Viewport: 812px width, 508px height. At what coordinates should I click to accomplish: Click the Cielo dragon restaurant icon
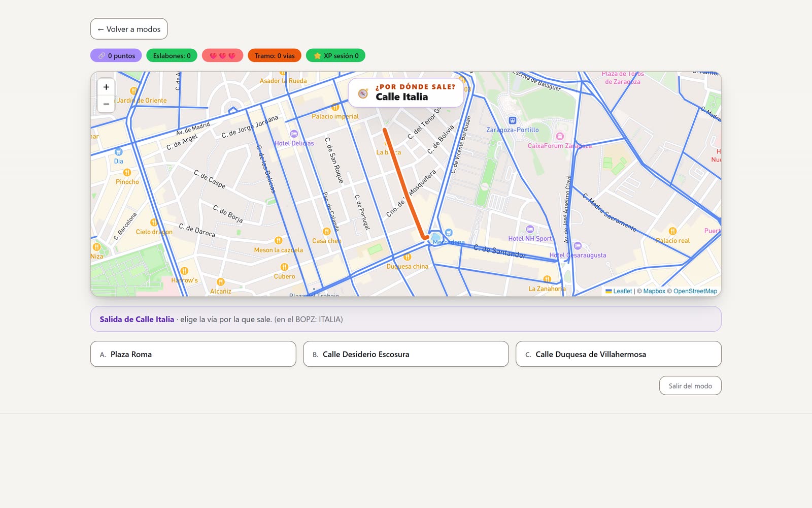pyautogui.click(x=154, y=222)
